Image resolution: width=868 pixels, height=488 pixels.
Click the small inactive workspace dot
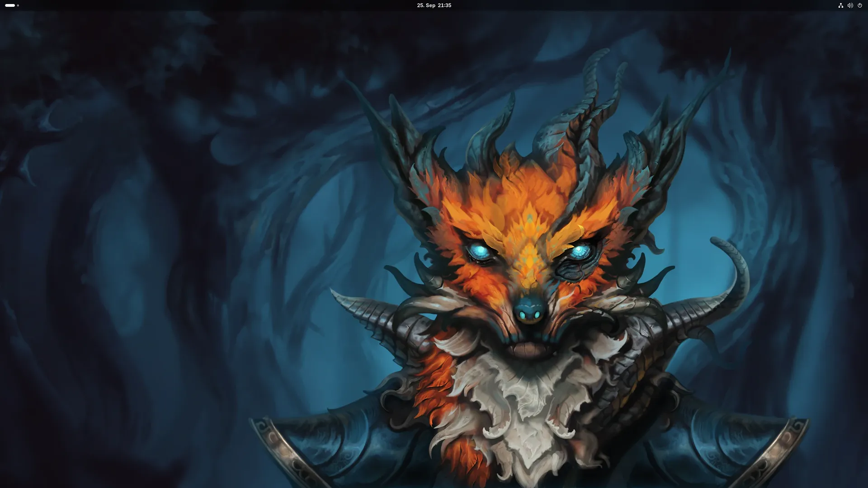(18, 5)
